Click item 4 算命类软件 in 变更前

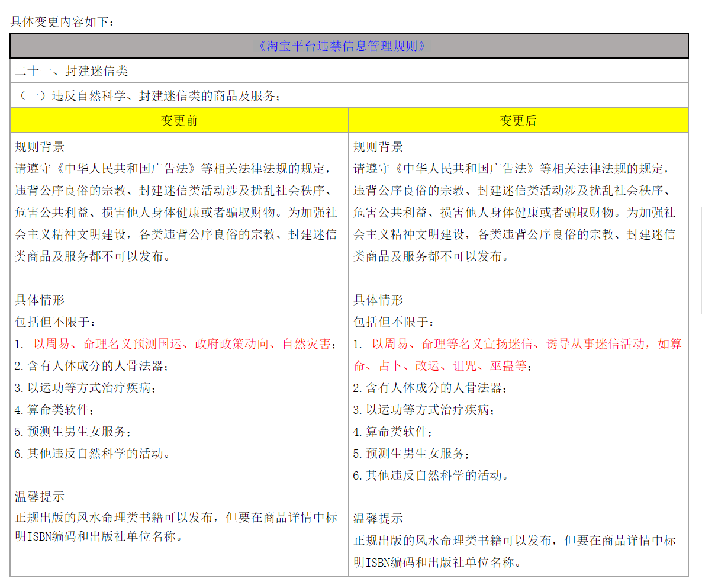[x=54, y=409]
